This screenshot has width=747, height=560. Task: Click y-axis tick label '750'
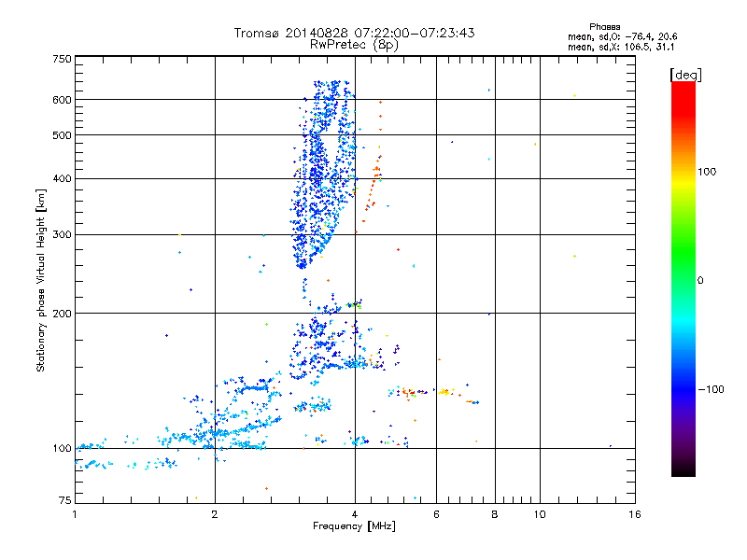[62, 59]
